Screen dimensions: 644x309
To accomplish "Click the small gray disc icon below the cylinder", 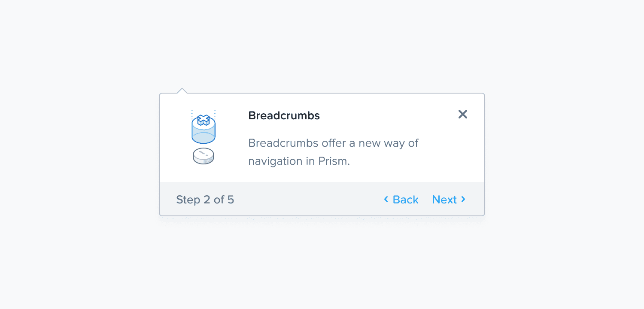I will (x=203, y=156).
